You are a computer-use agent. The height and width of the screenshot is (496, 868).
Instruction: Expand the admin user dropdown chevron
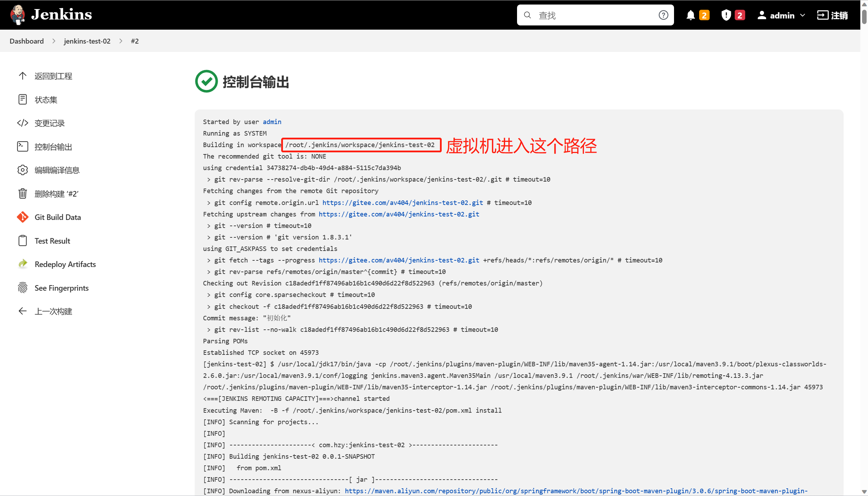click(x=802, y=15)
